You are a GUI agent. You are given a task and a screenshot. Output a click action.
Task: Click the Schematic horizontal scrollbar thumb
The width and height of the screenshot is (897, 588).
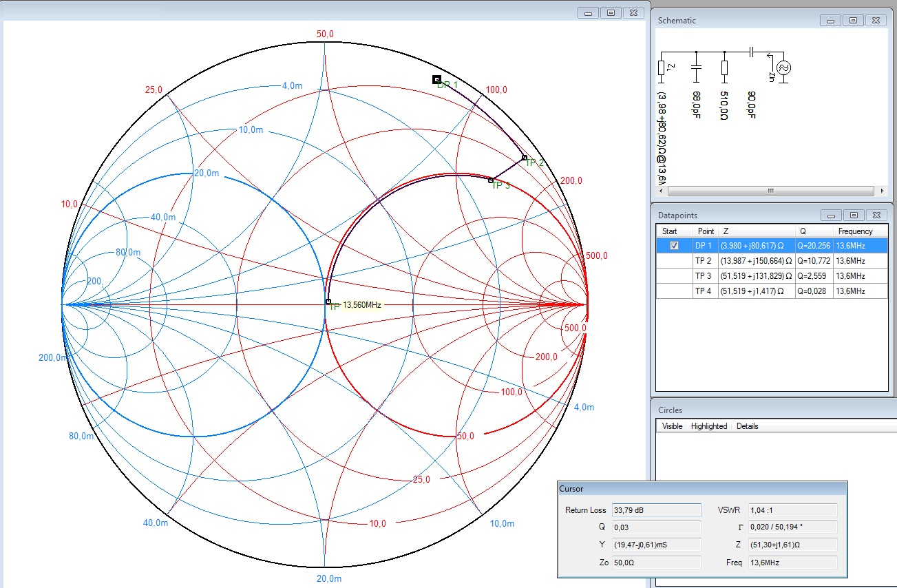pos(770,191)
